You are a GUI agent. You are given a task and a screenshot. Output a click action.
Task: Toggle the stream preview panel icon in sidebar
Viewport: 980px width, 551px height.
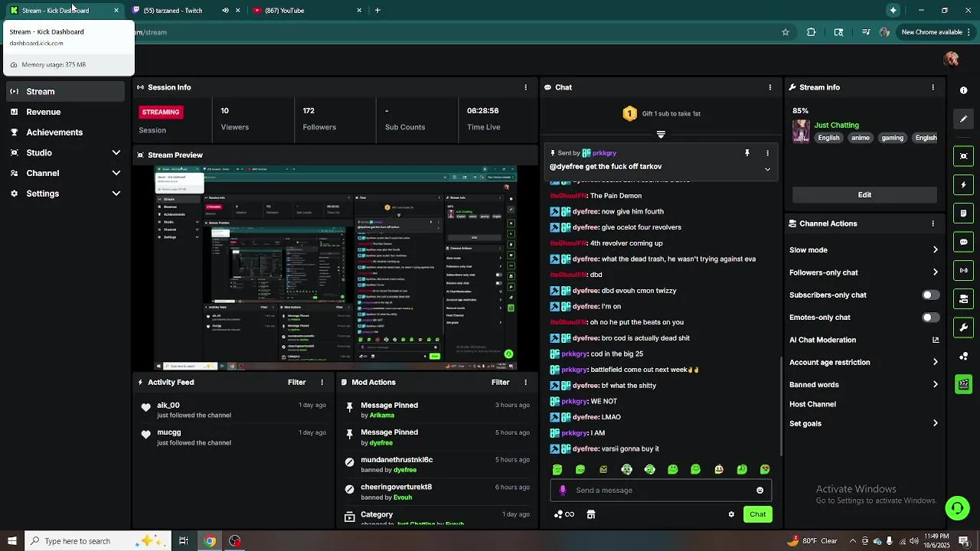click(x=963, y=156)
